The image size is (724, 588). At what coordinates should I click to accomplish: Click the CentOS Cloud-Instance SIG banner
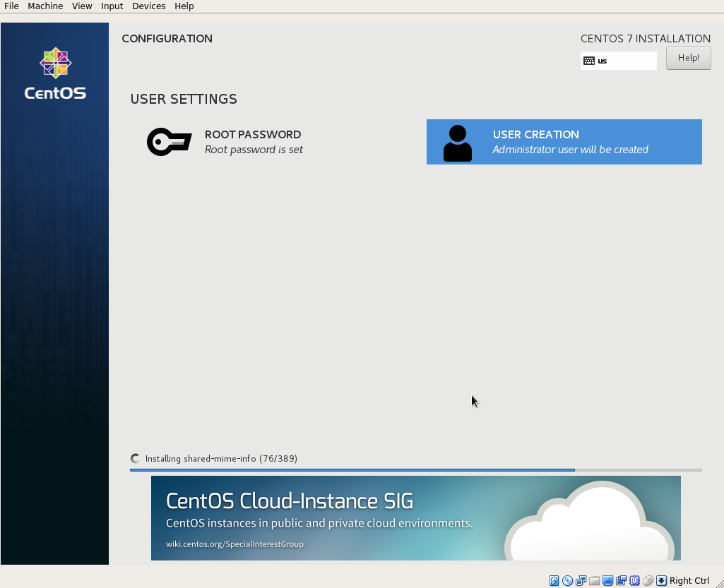click(415, 517)
